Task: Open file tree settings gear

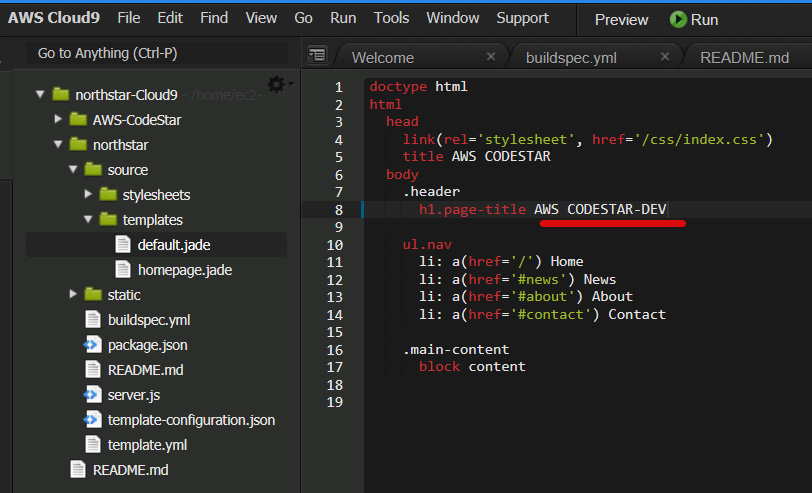Action: tap(280, 84)
